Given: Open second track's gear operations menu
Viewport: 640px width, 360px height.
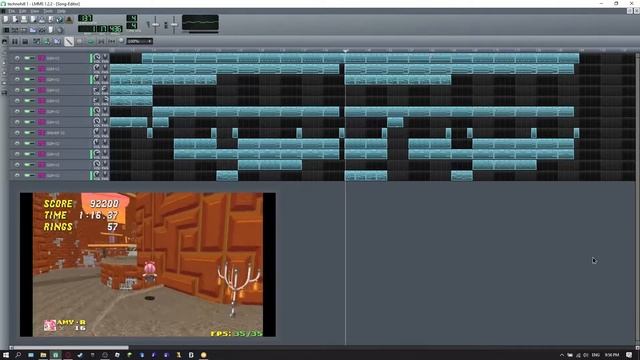Looking at the screenshot, I should (17, 69).
